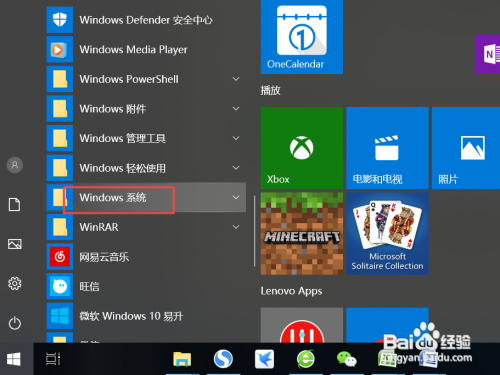The height and width of the screenshot is (375, 500).
Task: Open the 电影和电视 tile
Action: 387,148
